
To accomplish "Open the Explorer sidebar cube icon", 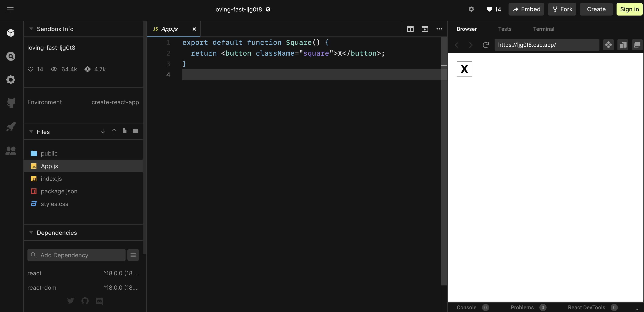I will point(11,33).
